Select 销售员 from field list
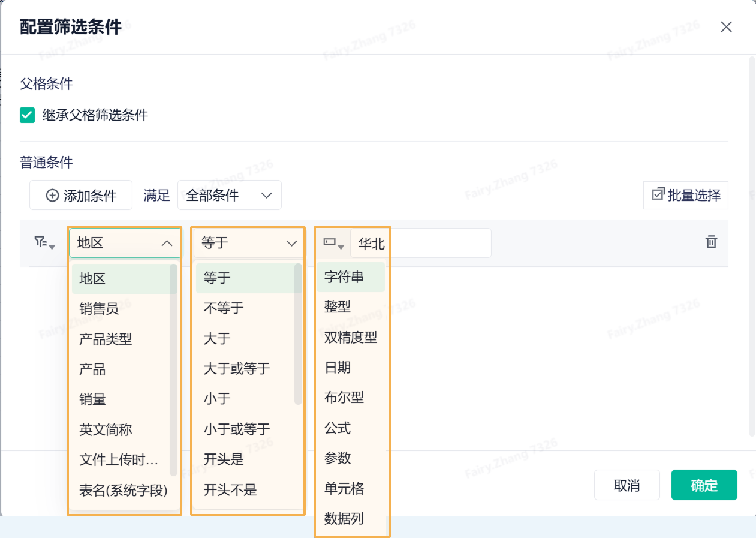 click(x=99, y=309)
